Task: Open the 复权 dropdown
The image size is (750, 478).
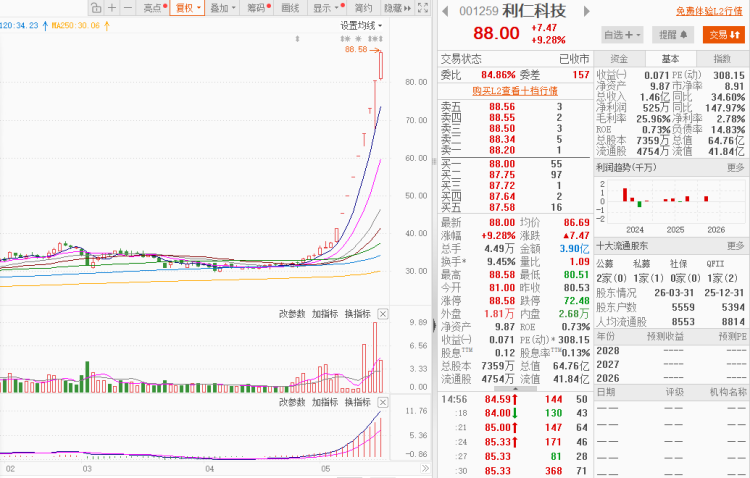Action: 187,8
